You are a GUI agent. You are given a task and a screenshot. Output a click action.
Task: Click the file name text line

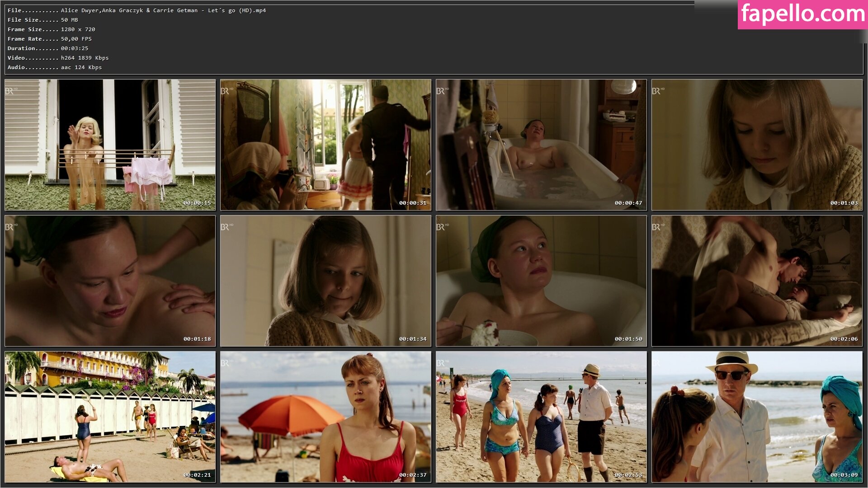(x=137, y=10)
